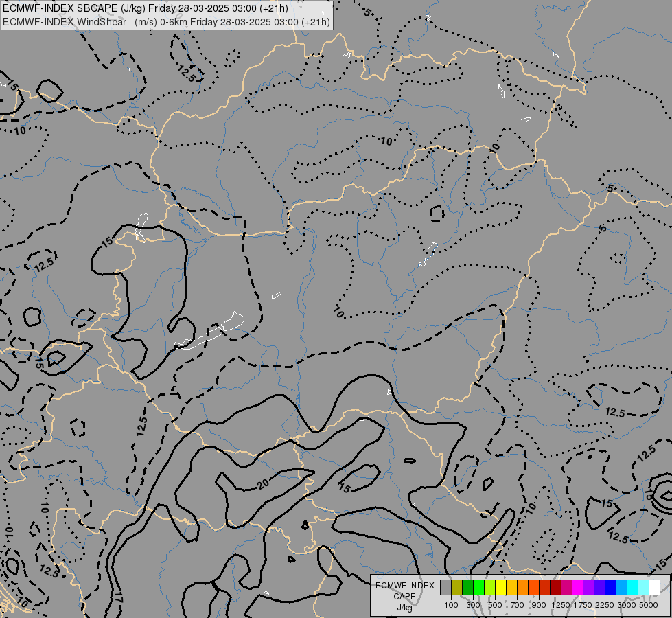
Task: Click the legend value 100
Action: [451, 605]
